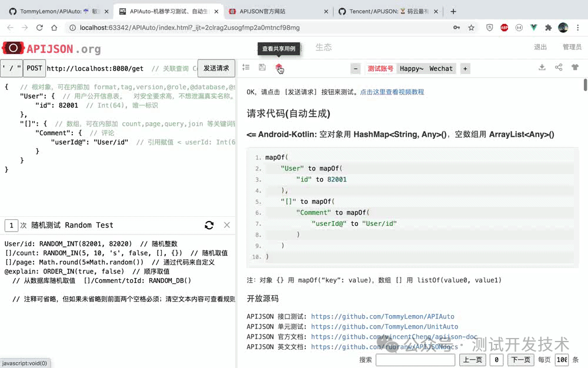Click the 管理员 admin link
The width and height of the screenshot is (588, 368).
coord(572,47)
